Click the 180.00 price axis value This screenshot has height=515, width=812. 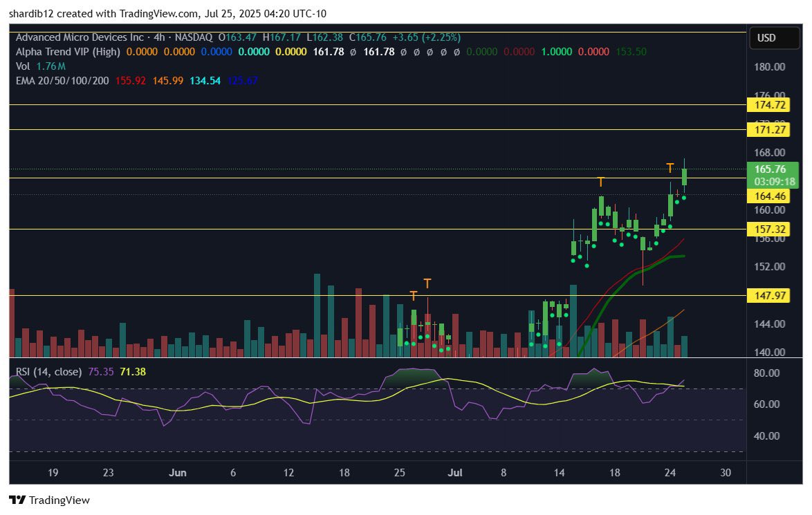point(770,67)
